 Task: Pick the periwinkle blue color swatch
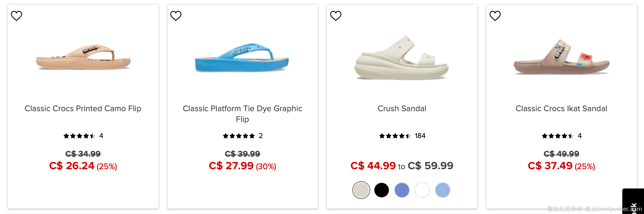tap(402, 190)
